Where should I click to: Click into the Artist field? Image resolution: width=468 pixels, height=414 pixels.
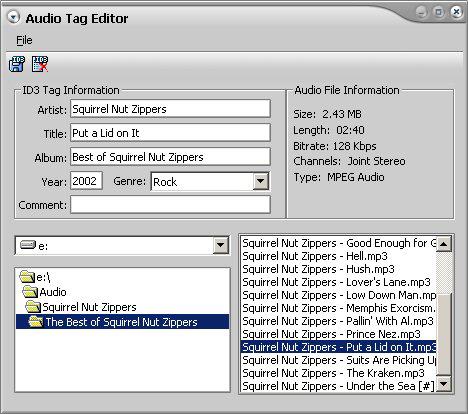click(170, 109)
